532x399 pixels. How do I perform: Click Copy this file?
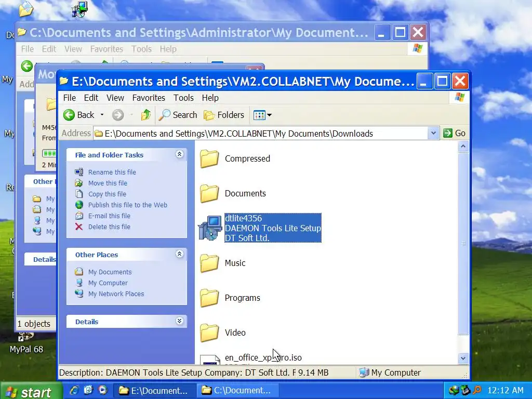click(107, 194)
